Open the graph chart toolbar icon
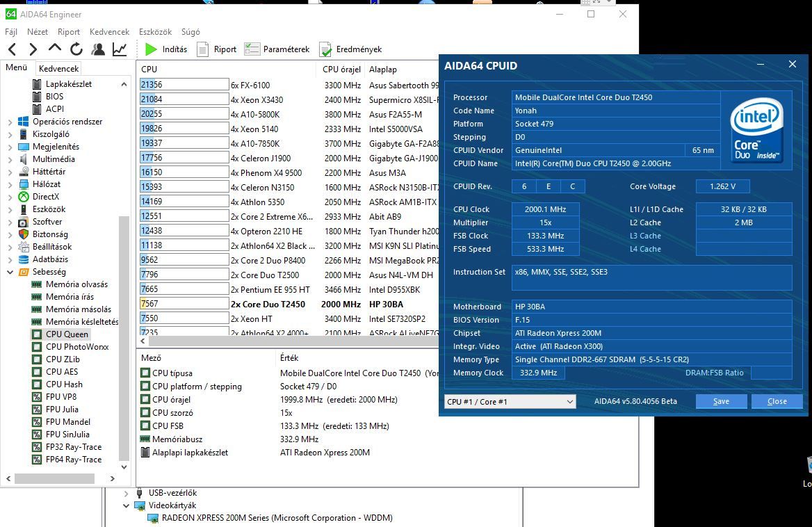Image resolution: width=812 pixels, height=527 pixels. [120, 49]
